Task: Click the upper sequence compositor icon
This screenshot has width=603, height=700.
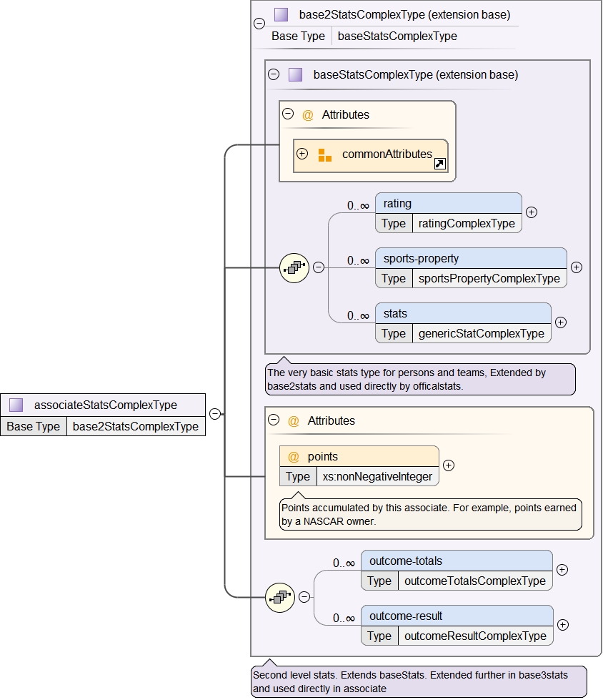Action: pyautogui.click(x=294, y=267)
